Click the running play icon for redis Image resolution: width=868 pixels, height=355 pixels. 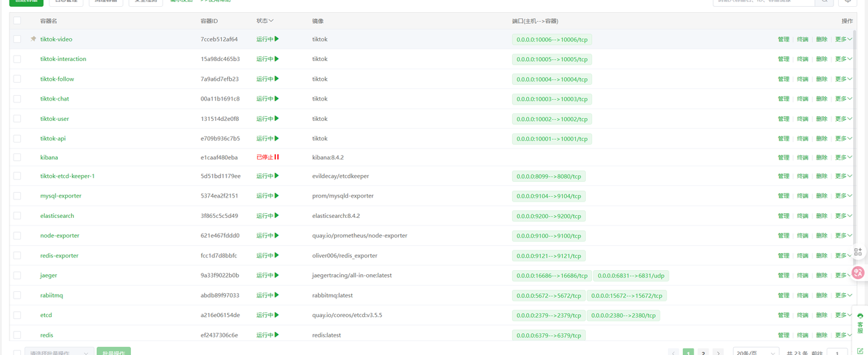[277, 335]
